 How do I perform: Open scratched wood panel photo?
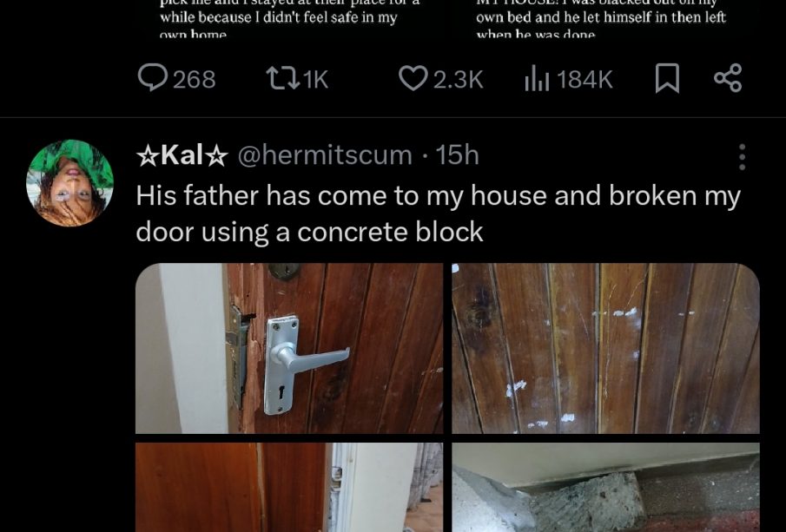pos(605,348)
